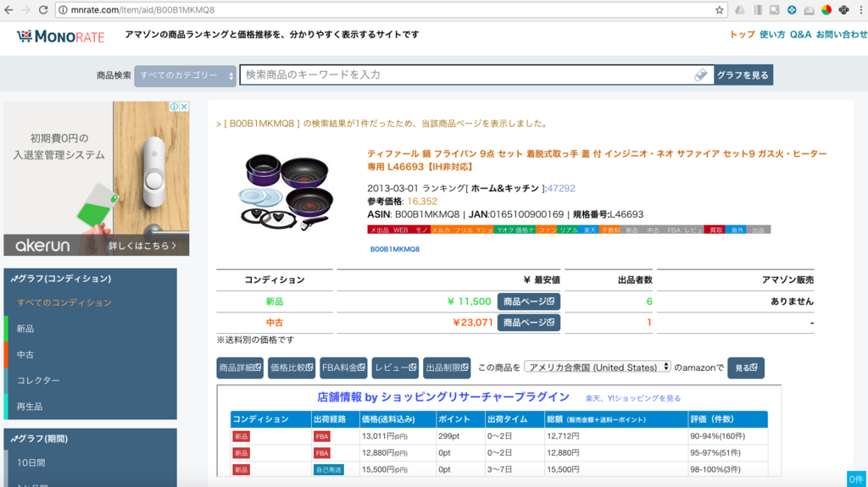Click the red 買取 tag
Viewport: 868px width, 487px height.
(715, 230)
